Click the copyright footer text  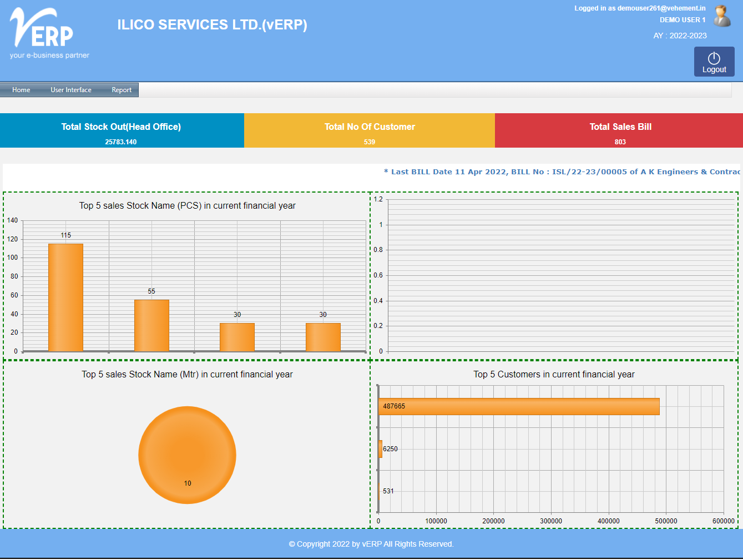pyautogui.click(x=371, y=544)
